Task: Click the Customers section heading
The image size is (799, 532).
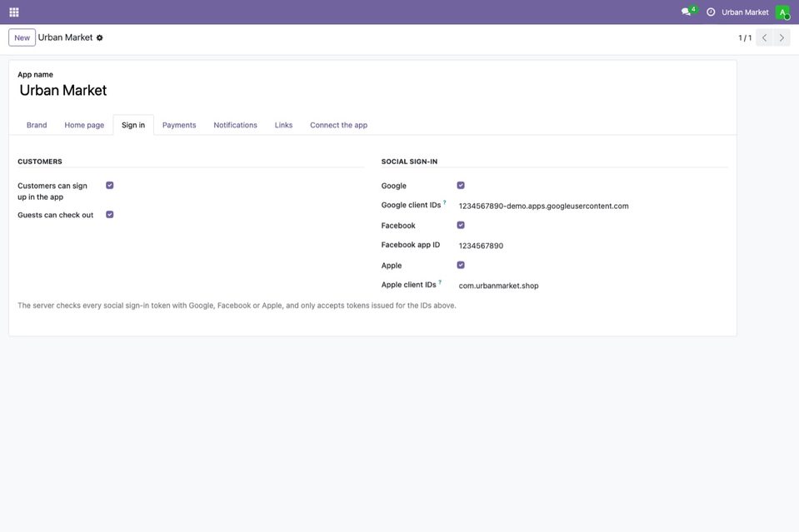Action: (x=40, y=162)
